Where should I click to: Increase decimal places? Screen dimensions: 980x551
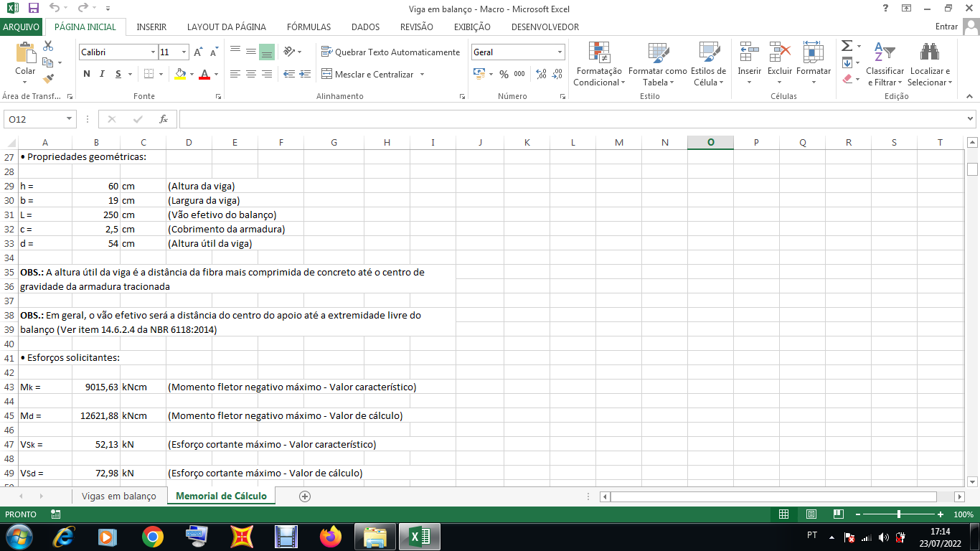pos(541,74)
